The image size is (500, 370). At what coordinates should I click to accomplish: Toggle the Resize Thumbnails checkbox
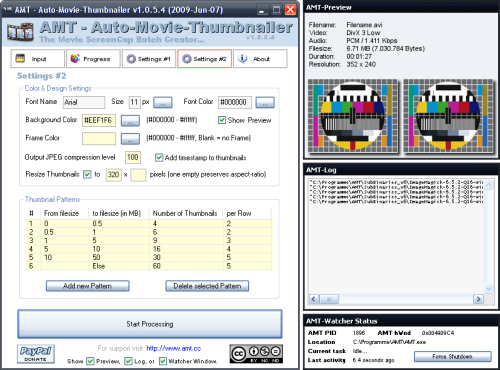[x=87, y=174]
